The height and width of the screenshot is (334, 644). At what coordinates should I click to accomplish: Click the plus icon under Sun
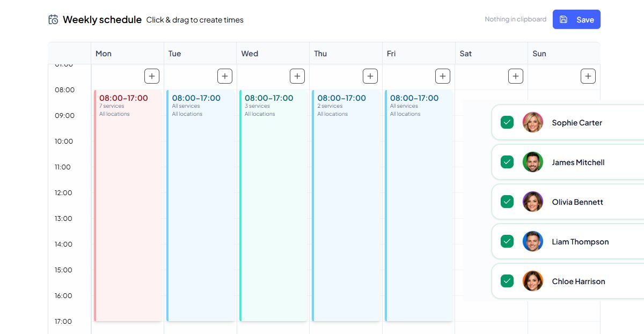tap(588, 76)
